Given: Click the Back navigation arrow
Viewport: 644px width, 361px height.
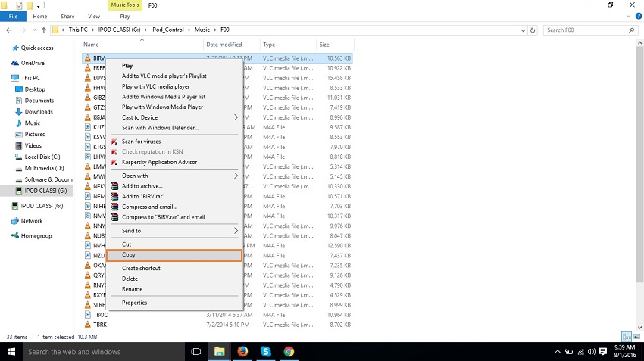Looking at the screenshot, I should tap(8, 30).
